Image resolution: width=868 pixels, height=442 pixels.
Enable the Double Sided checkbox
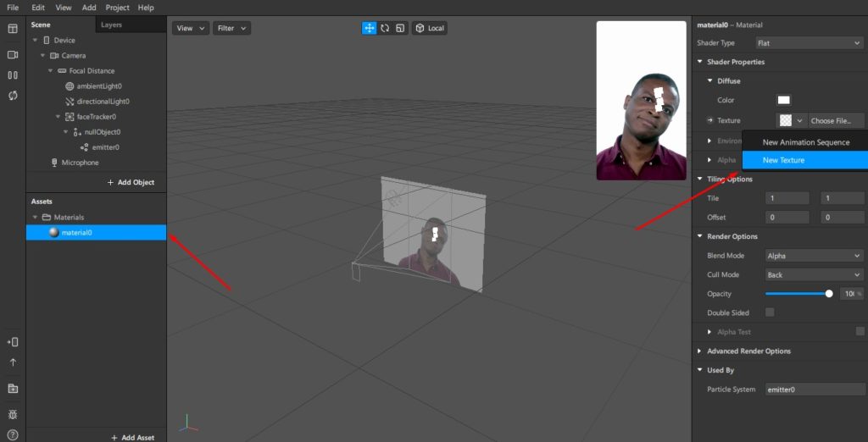coord(770,312)
